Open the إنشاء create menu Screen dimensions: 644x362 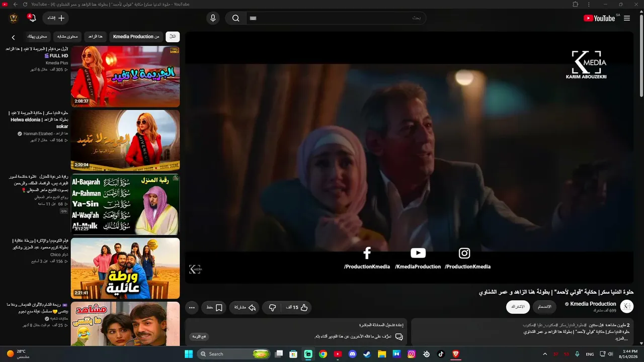55,18
